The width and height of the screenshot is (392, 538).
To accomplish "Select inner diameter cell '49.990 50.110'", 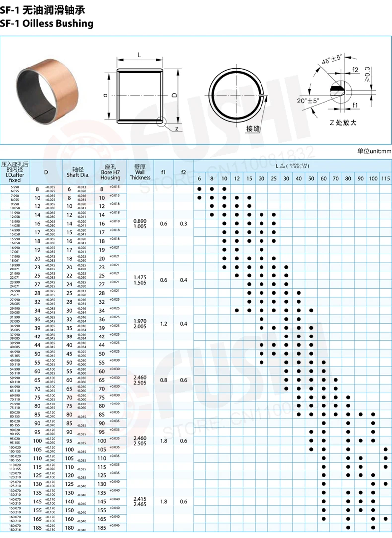I will click(x=15, y=362).
